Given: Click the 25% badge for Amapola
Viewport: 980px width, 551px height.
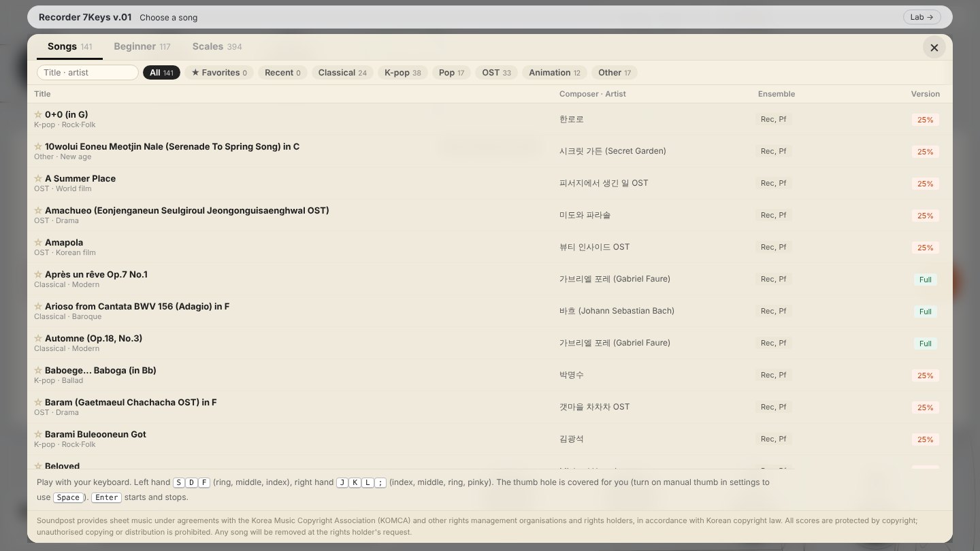Looking at the screenshot, I should [x=925, y=248].
